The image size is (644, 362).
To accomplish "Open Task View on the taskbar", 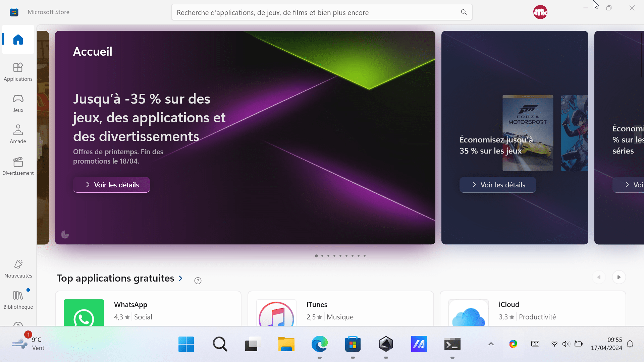I will [253, 344].
